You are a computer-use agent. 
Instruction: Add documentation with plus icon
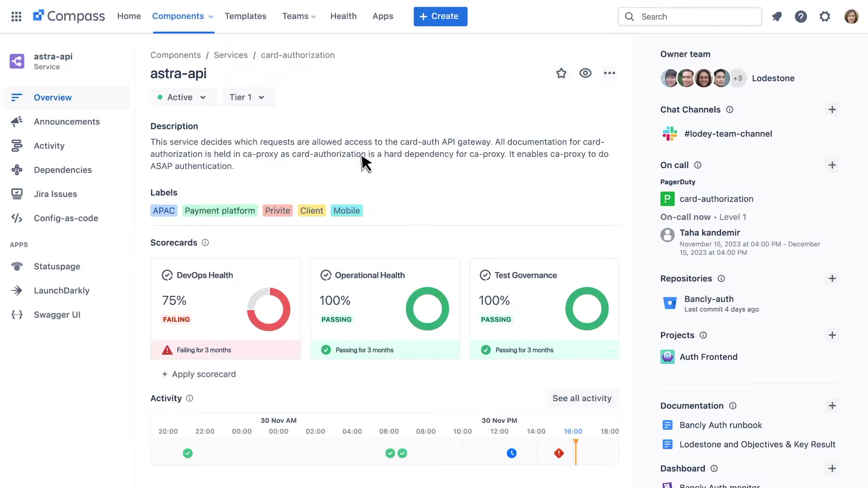[832, 405]
